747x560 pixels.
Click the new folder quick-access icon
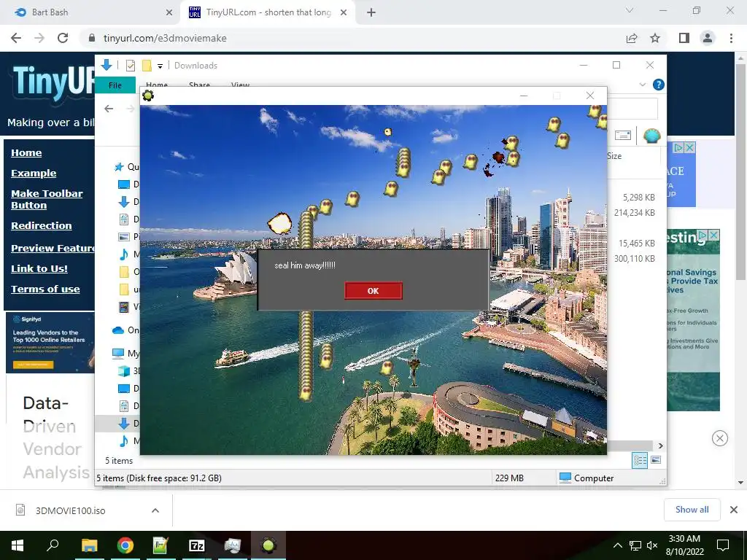pos(147,66)
